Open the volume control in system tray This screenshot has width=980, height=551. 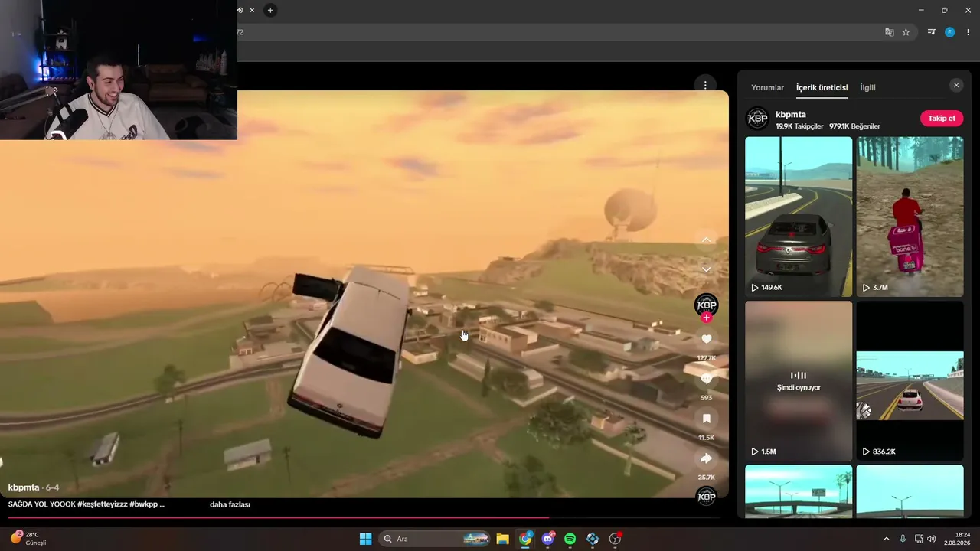click(x=932, y=539)
